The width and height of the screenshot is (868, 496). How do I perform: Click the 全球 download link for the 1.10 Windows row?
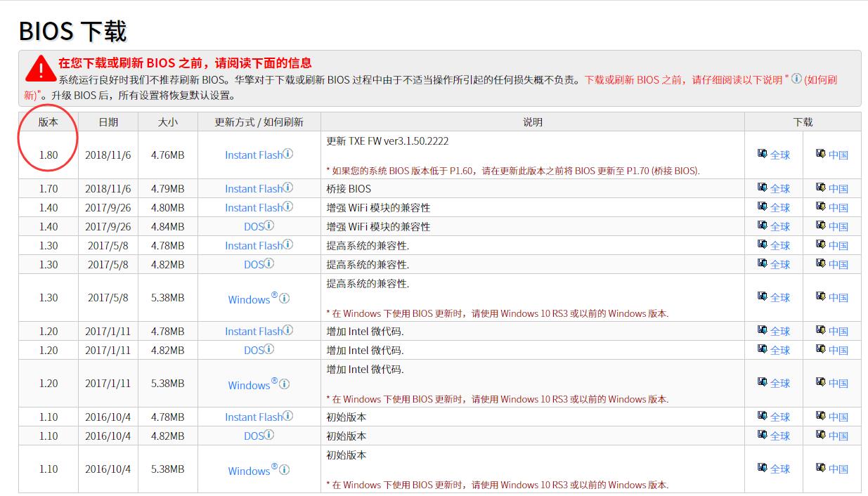point(780,469)
